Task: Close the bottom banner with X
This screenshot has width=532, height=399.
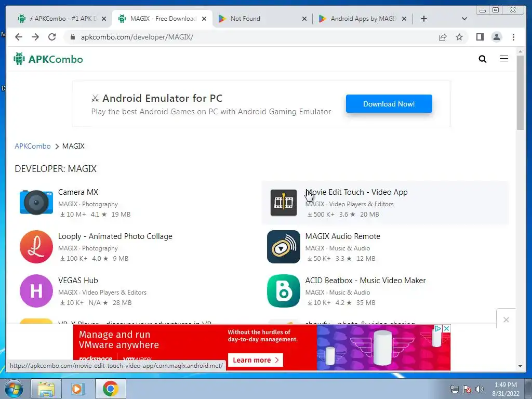Action: (x=506, y=320)
